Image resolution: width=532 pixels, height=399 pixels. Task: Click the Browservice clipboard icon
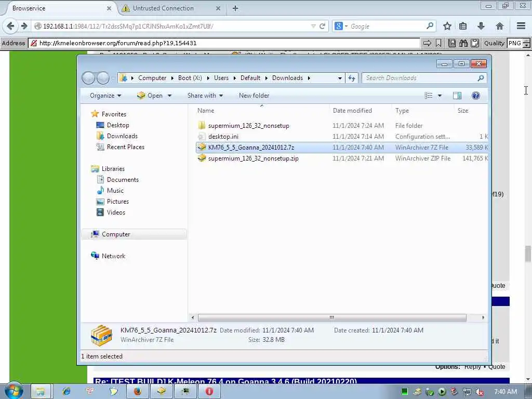[475, 43]
